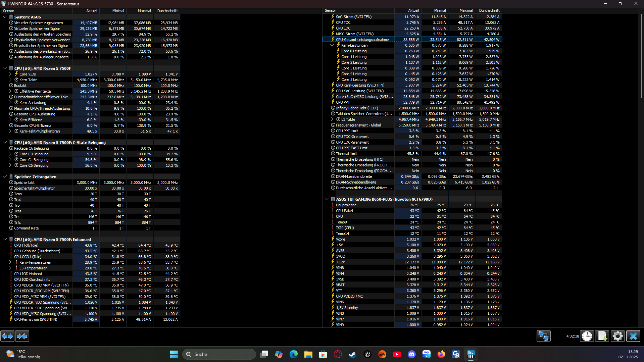644x362 pixels.
Task: Expand the L3 Takte row
Action: 332,119
